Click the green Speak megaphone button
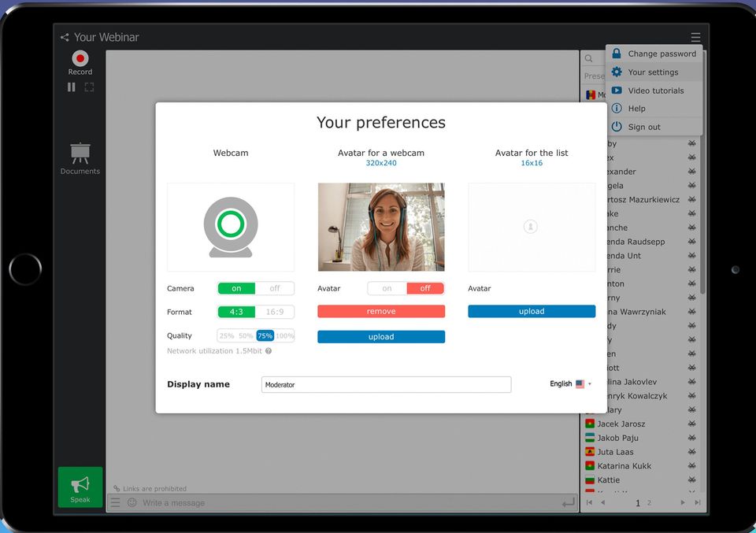This screenshot has height=533, width=756. 80,487
